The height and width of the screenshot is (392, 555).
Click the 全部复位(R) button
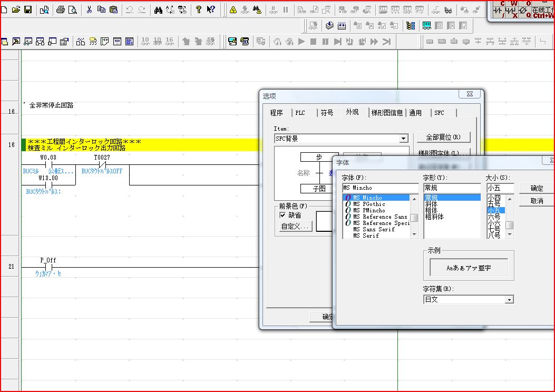443,137
